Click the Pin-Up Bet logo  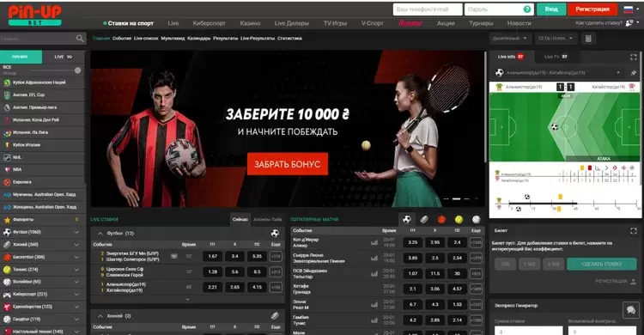point(35,15)
